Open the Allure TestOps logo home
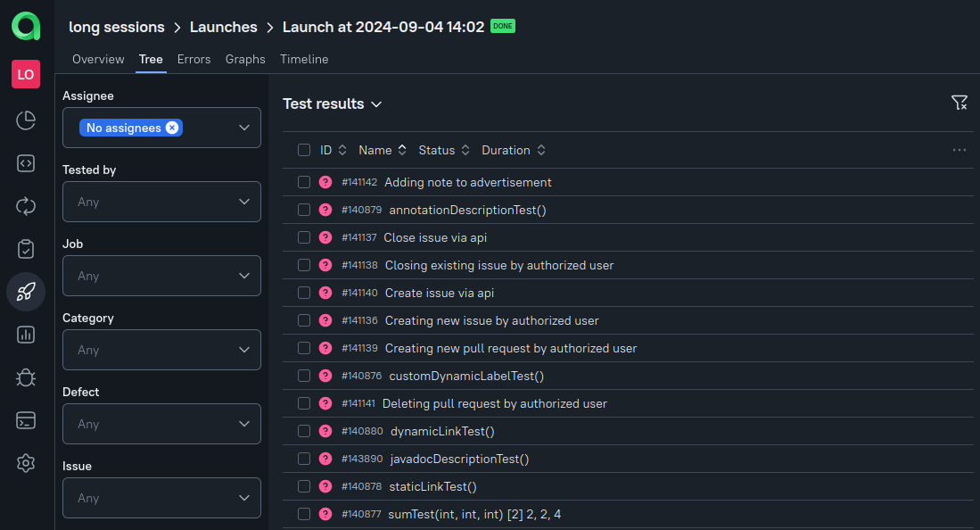 pos(26,27)
